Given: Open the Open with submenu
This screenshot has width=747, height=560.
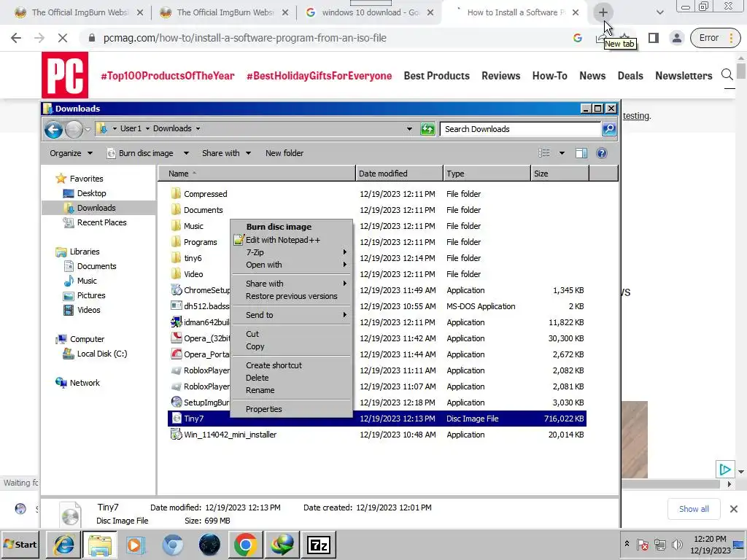Looking at the screenshot, I should pos(292,265).
